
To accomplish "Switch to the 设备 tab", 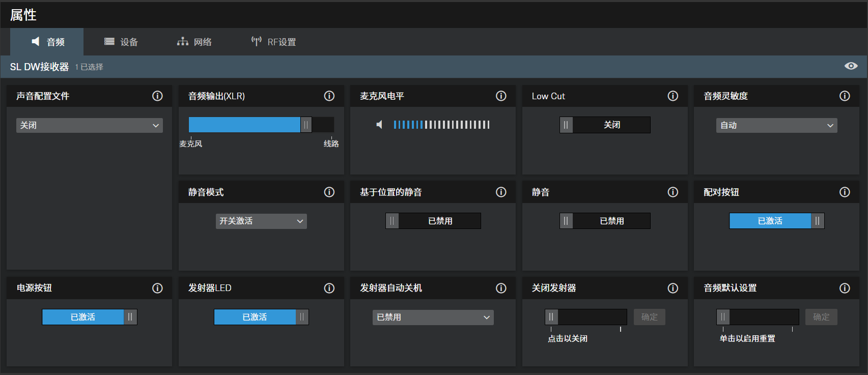I will [121, 42].
